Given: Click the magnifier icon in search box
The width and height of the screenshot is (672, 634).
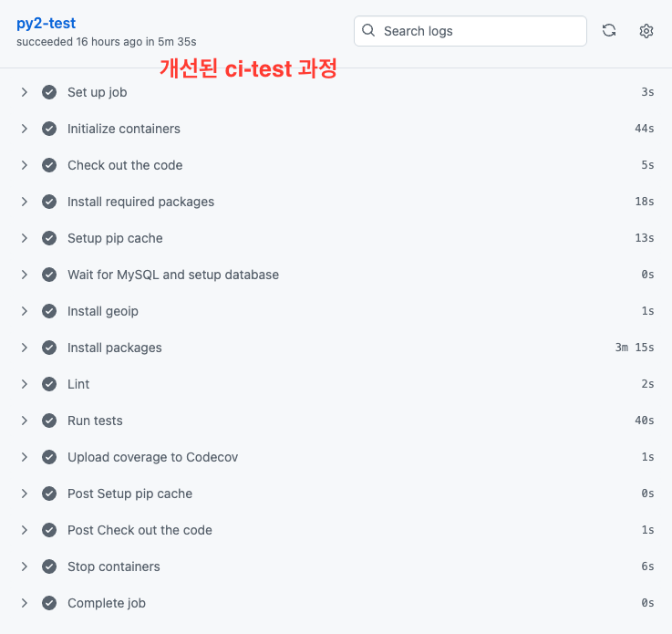Looking at the screenshot, I should [368, 31].
